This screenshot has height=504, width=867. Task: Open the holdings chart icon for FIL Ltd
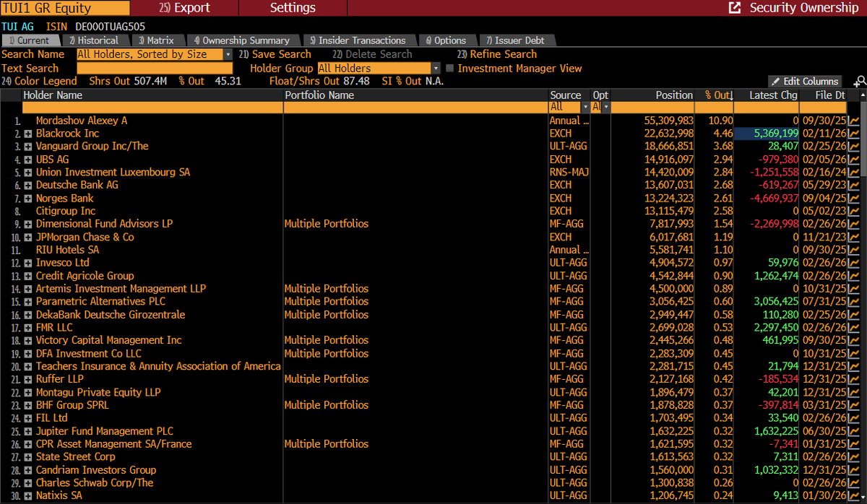(x=854, y=417)
